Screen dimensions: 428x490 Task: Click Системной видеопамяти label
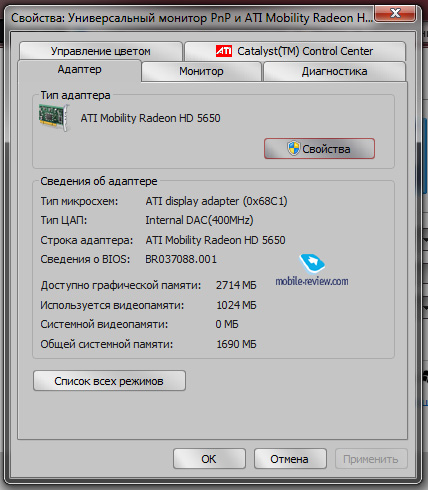(x=104, y=324)
